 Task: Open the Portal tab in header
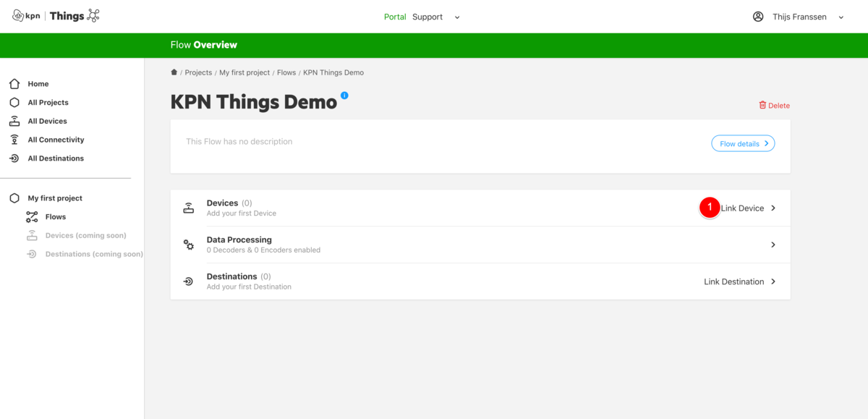tap(395, 17)
